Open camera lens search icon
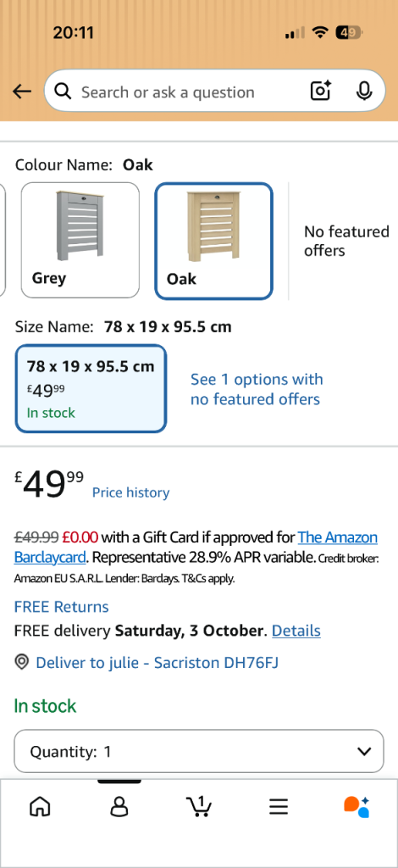This screenshot has height=868, width=398. point(321,91)
